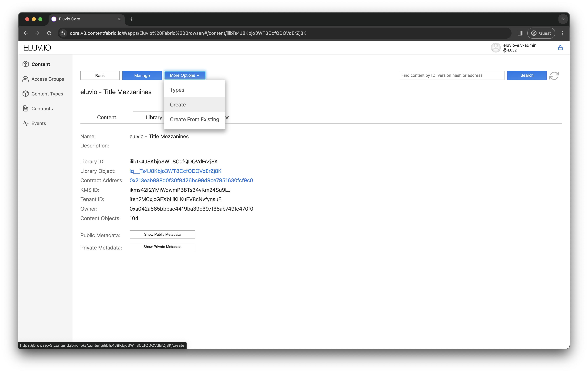588x373 pixels.
Task: Click the Guest profile button
Action: point(541,33)
